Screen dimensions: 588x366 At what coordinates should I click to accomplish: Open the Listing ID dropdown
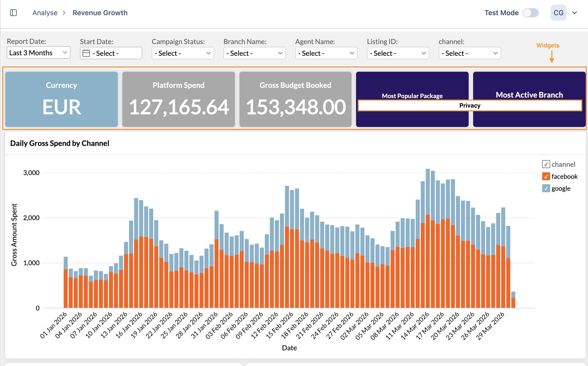398,53
